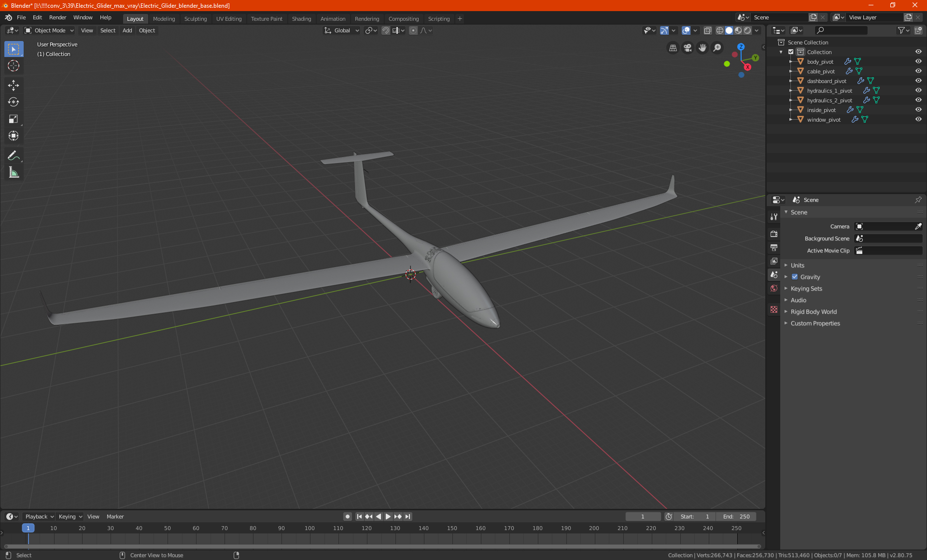The width and height of the screenshot is (927, 560).
Task: Open the Render properties tab
Action: coord(774,234)
